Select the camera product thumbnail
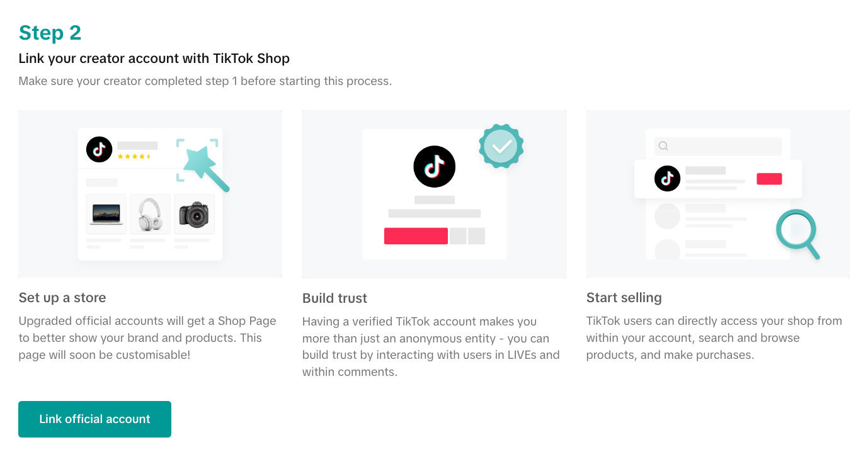 (x=194, y=214)
